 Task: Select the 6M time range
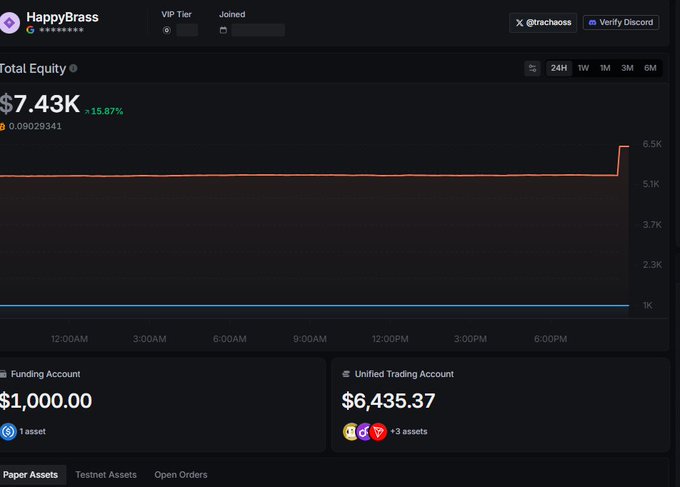650,68
